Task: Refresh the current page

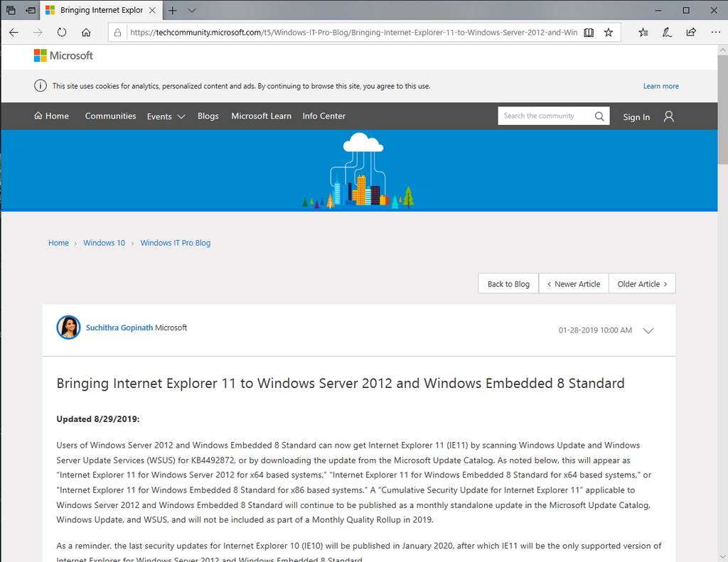Action: (x=61, y=32)
